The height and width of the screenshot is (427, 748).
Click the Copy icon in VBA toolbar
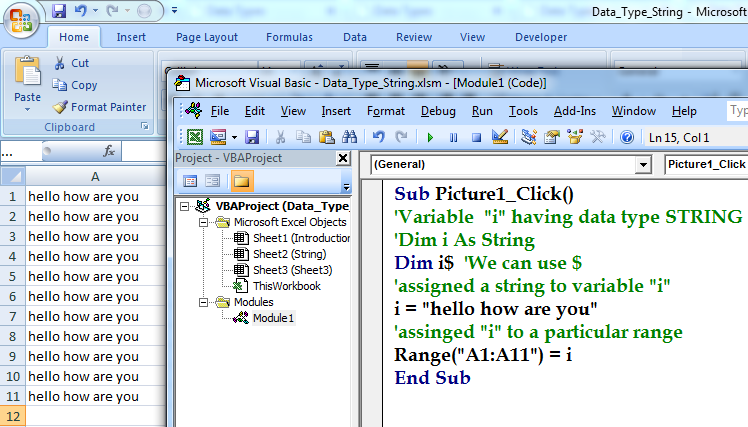[303, 137]
